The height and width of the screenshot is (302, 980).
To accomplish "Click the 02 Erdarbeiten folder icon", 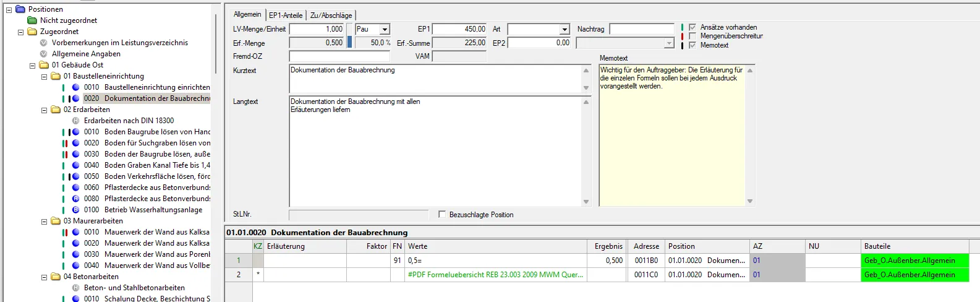I will (x=56, y=110).
